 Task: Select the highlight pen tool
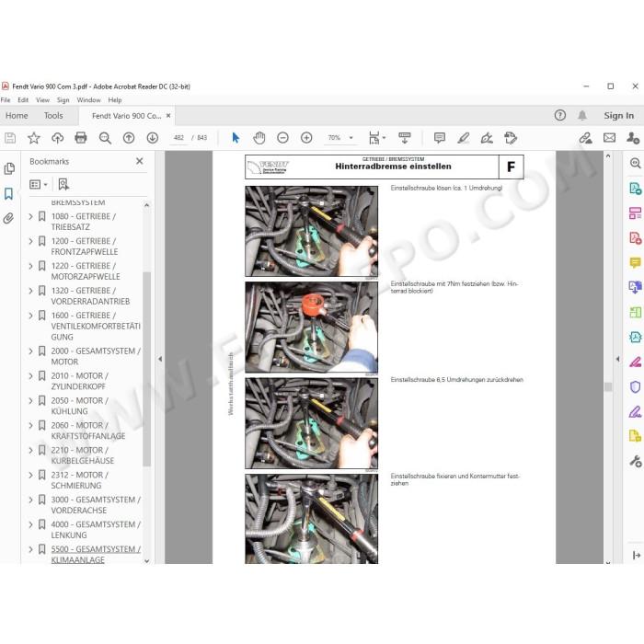464,138
